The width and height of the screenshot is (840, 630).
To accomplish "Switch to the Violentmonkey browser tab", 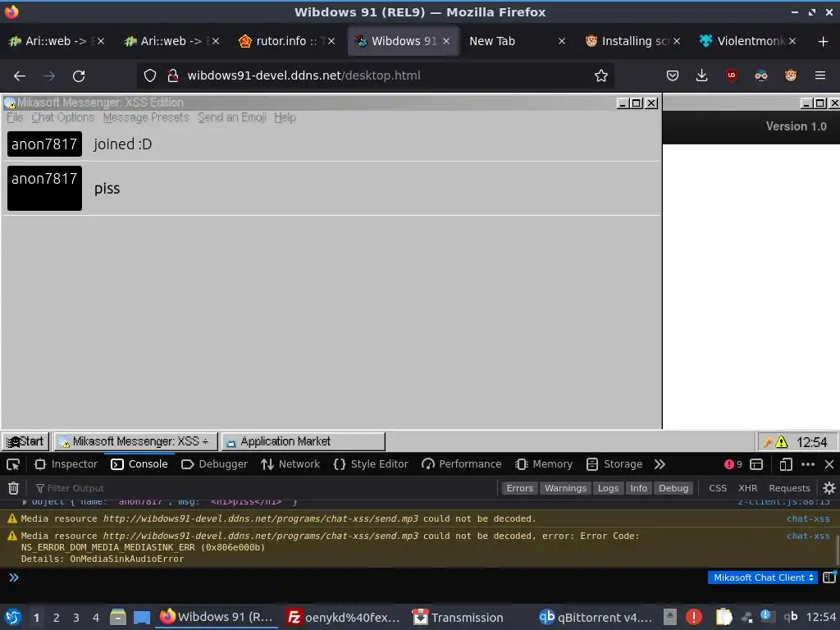I will [x=748, y=41].
